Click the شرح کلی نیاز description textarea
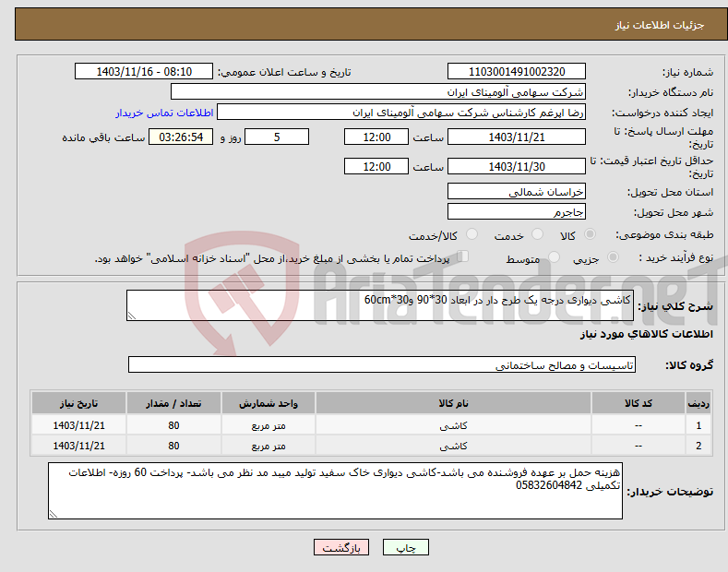 [x=380, y=305]
